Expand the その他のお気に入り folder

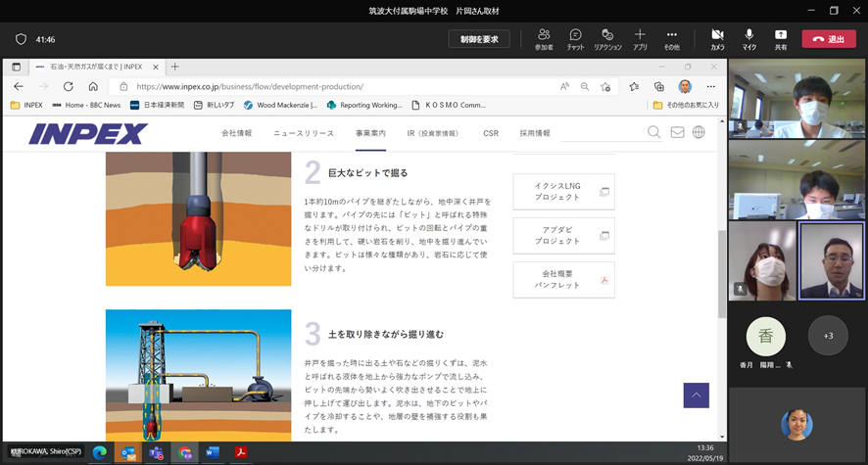[x=686, y=105]
